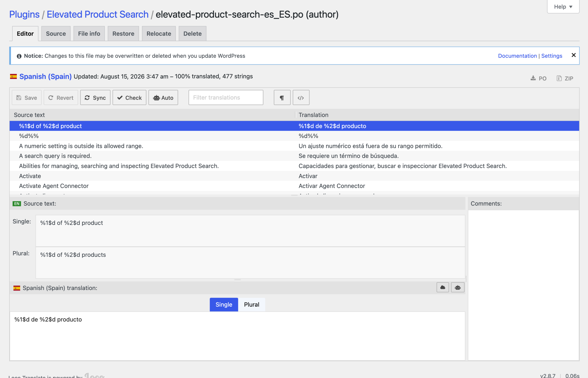
Task: Select the row 'Activate Agent Connector'
Action: (x=294, y=186)
